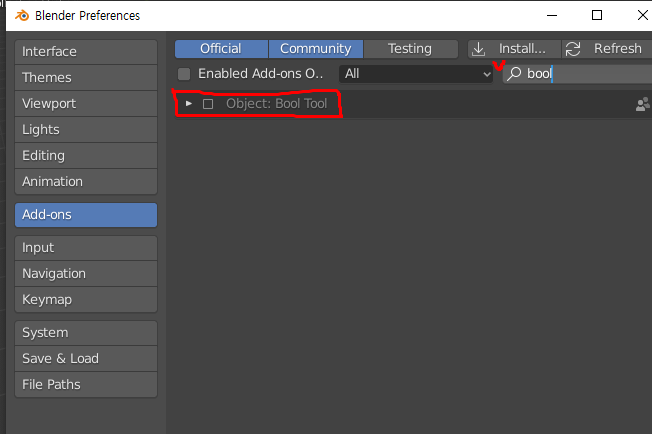Click the community users icon on Bool Tool row

pos(643,104)
